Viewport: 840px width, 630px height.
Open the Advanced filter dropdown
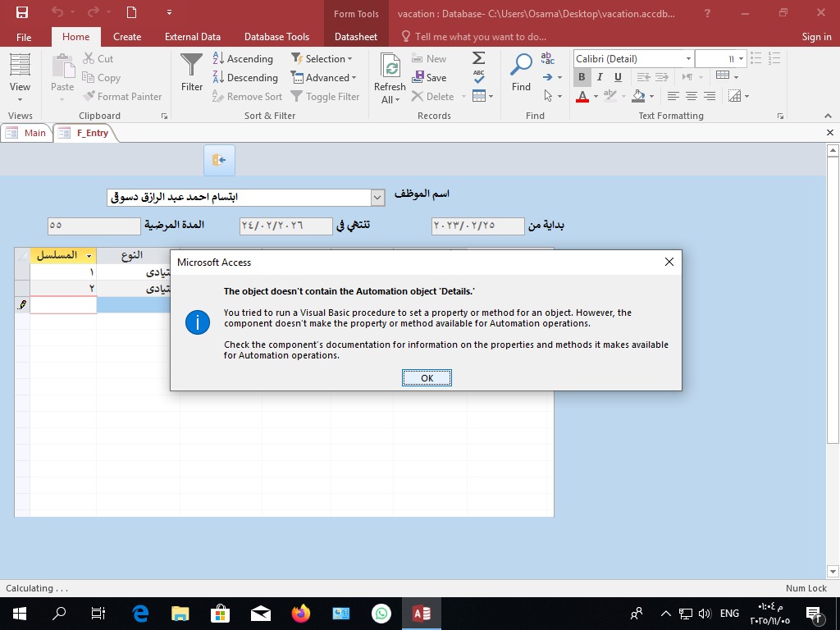coord(324,78)
